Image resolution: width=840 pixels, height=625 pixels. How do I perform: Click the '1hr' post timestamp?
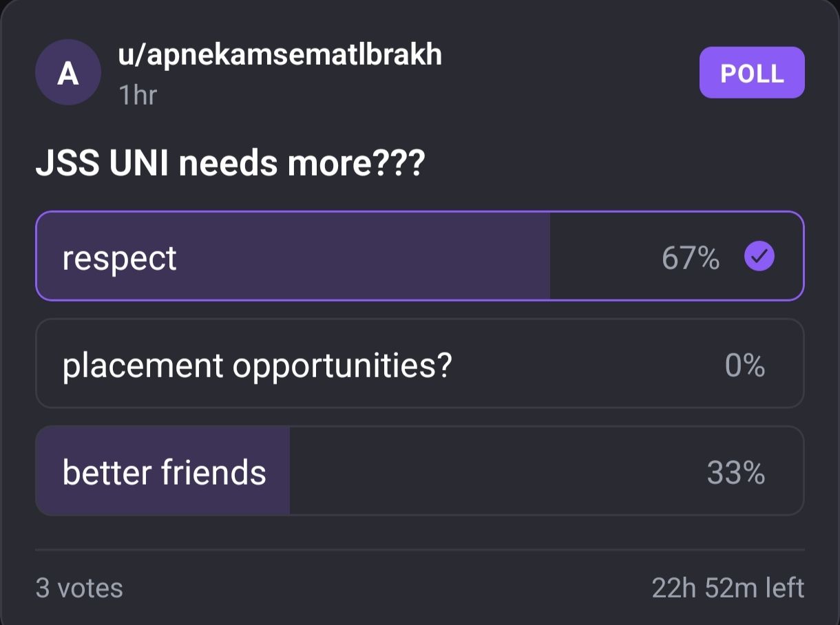(x=138, y=95)
